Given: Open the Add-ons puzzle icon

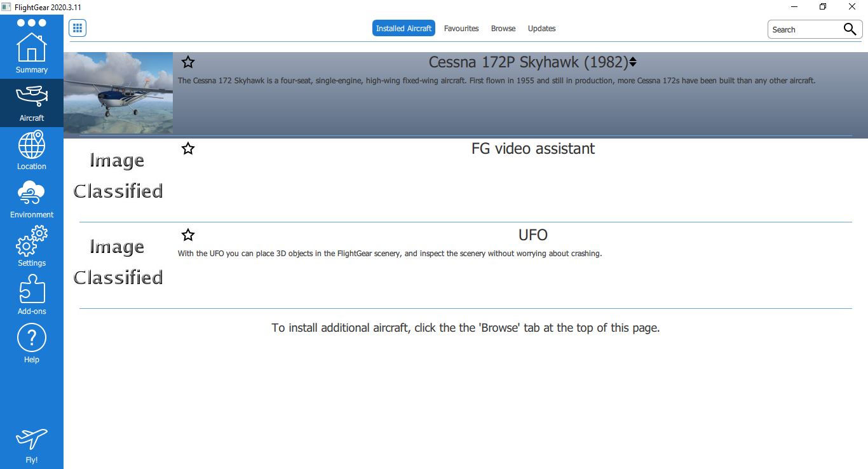Looking at the screenshot, I should click(32, 296).
